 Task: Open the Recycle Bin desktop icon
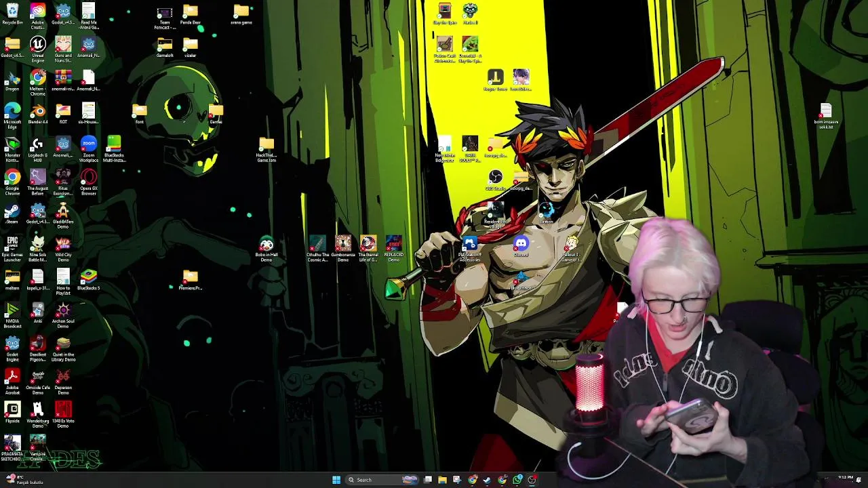(x=12, y=14)
